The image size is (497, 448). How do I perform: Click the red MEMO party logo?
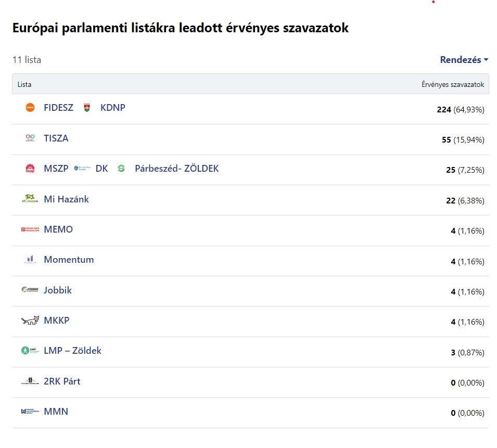[x=30, y=229]
